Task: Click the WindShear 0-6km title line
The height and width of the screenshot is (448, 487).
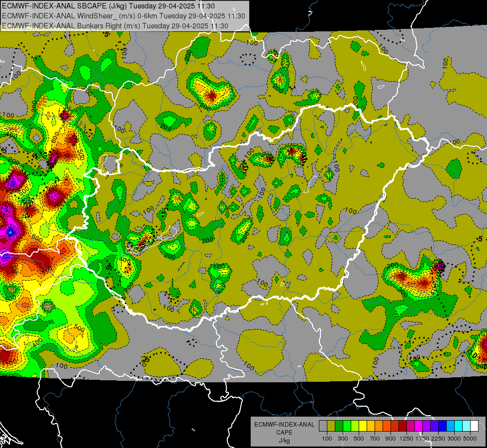Action: coord(123,16)
